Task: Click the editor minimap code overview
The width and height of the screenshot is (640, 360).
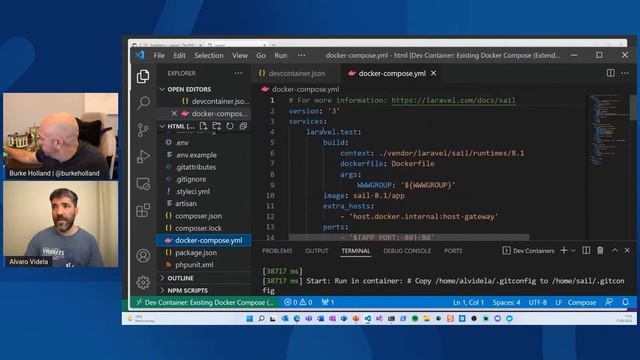Action: 608,131
